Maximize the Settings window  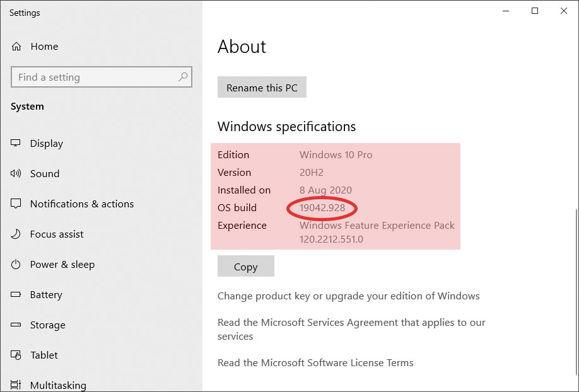pos(535,11)
